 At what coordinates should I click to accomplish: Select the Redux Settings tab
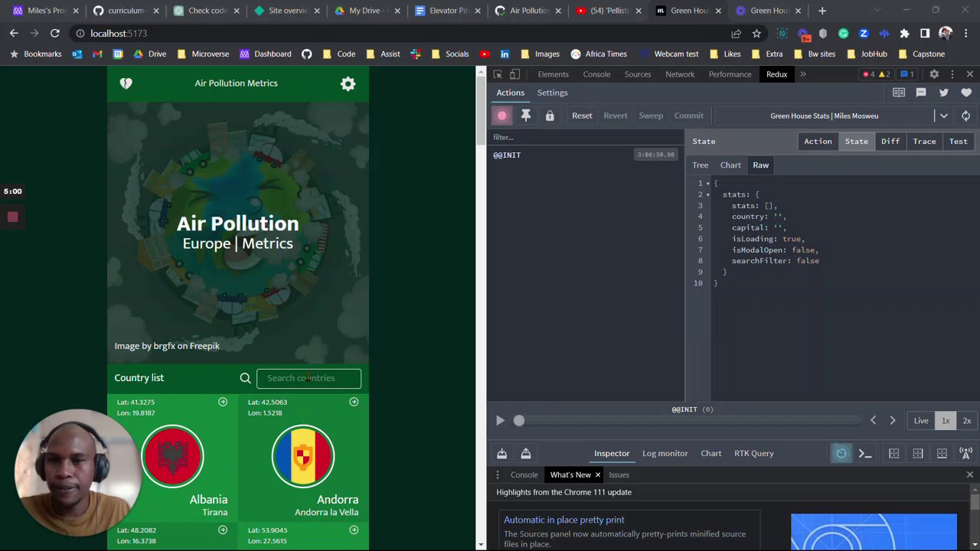click(552, 93)
